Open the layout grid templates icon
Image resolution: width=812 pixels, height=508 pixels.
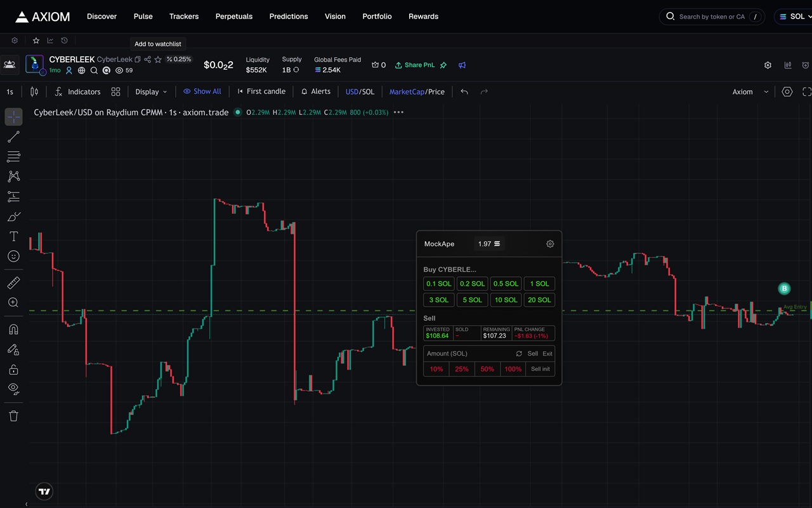115,91
